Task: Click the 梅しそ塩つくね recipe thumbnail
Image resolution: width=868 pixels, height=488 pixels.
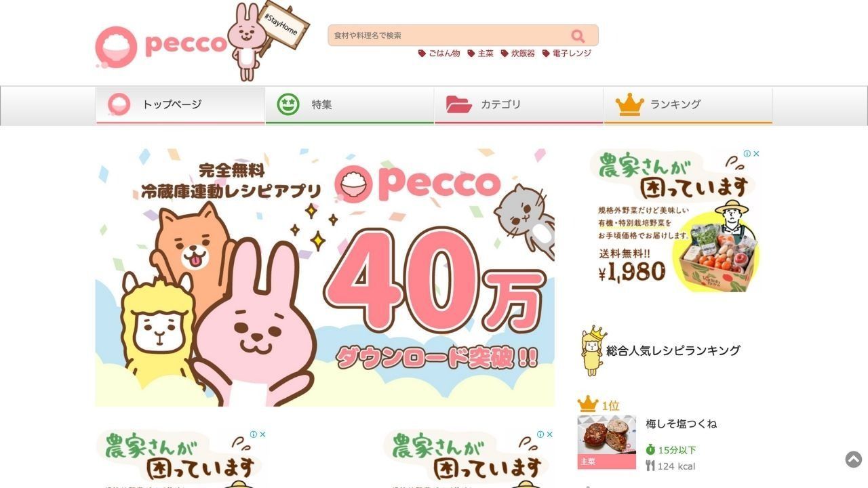Action: pyautogui.click(x=607, y=442)
